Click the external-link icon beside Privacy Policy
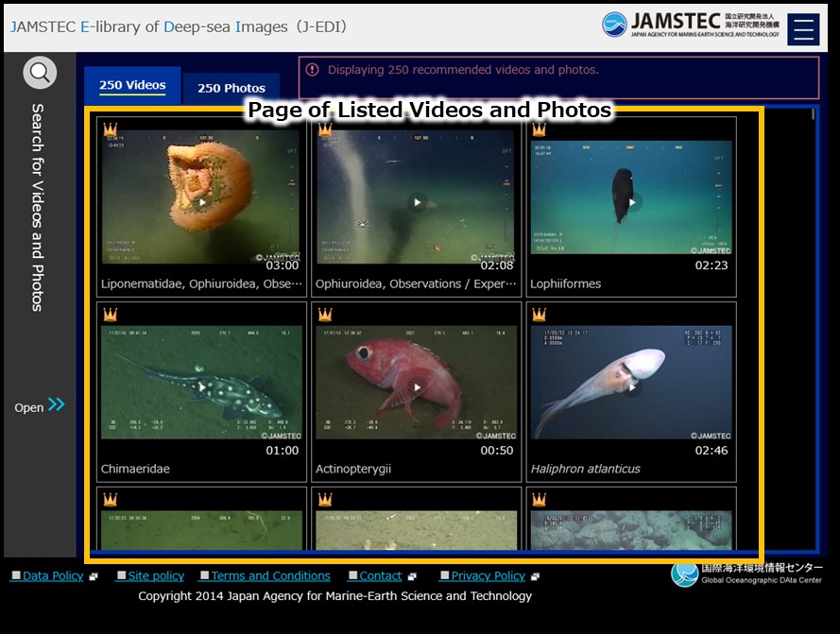The height and width of the screenshot is (634, 840). coord(535,576)
